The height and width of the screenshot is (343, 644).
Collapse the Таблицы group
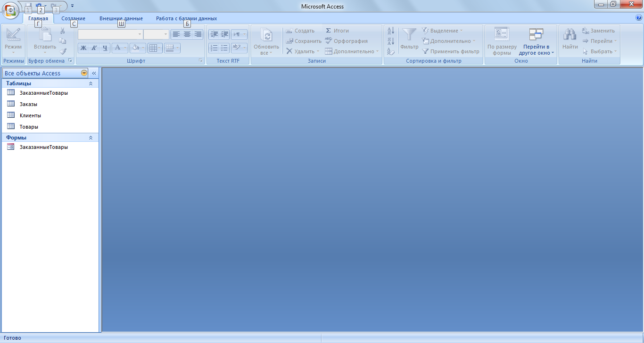click(x=91, y=83)
